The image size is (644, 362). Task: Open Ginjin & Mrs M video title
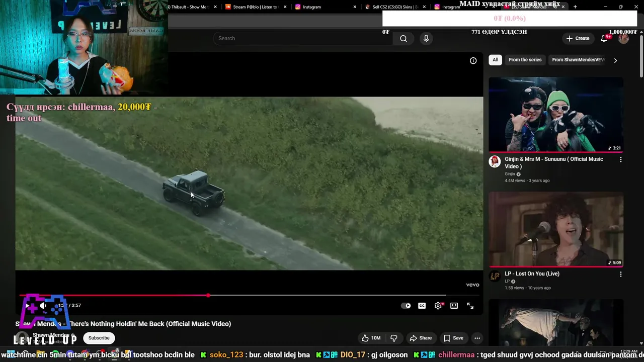point(554,162)
